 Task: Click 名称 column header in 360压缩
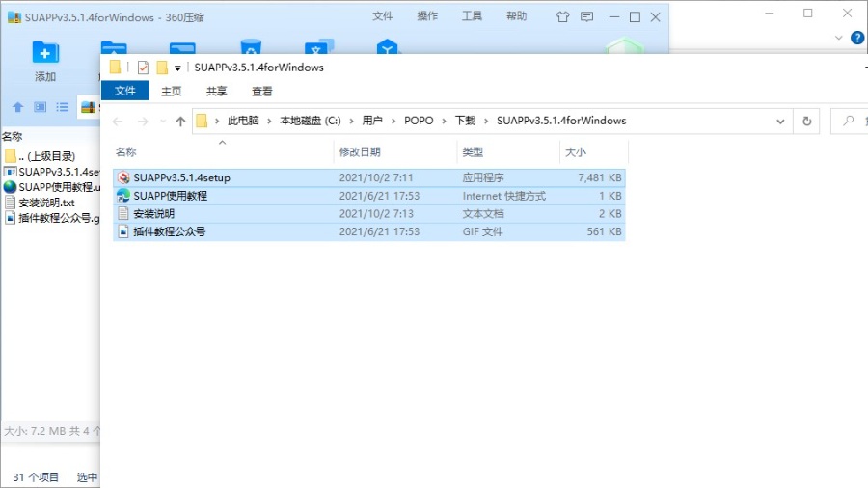13,137
